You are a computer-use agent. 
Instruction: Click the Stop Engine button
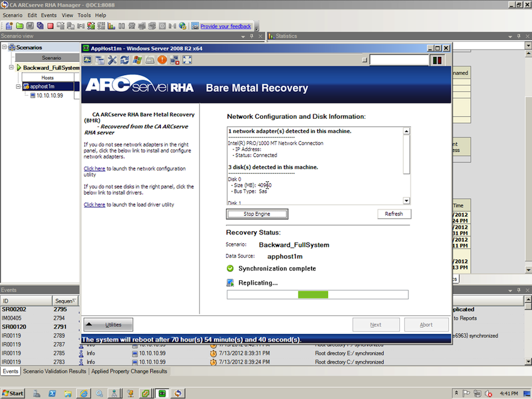[257, 214]
